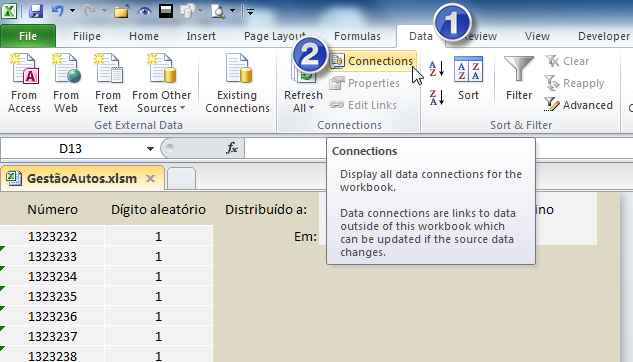Click Edit Links in Connections group

click(363, 105)
